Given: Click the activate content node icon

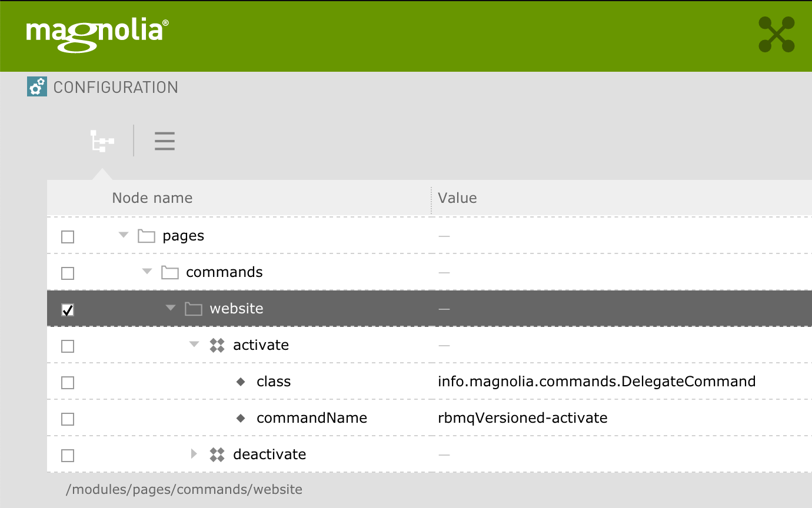Looking at the screenshot, I should click(x=217, y=346).
